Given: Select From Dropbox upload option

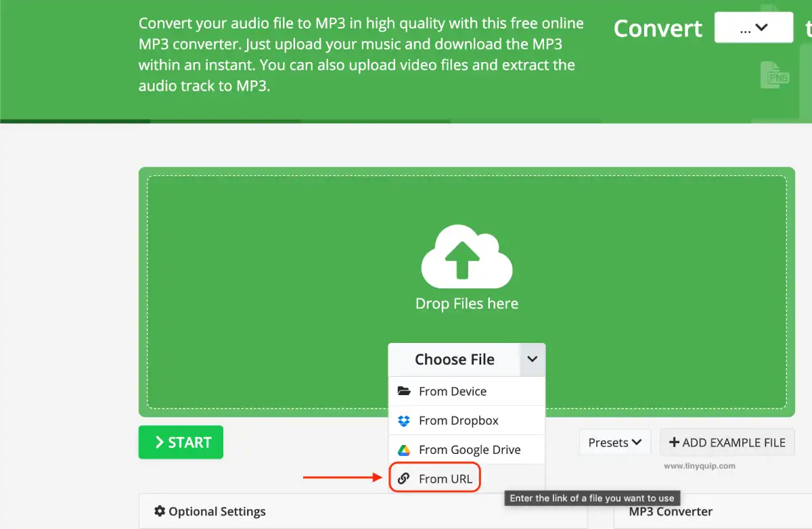Looking at the screenshot, I should [459, 420].
